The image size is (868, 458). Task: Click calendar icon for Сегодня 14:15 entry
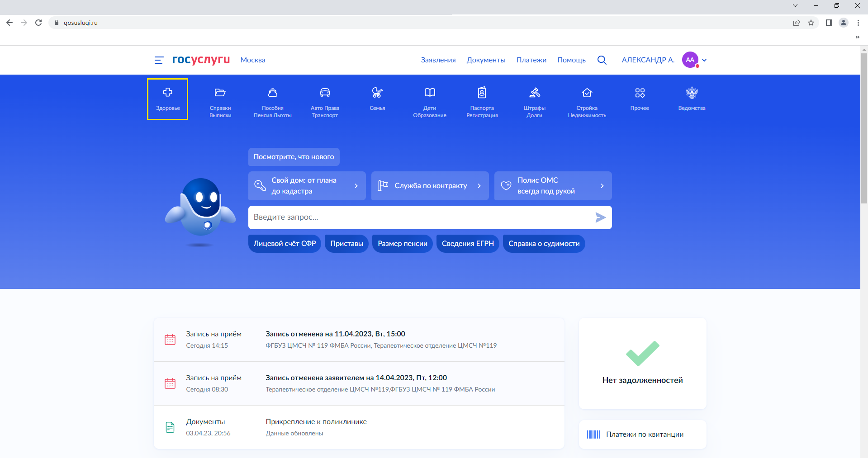click(170, 340)
